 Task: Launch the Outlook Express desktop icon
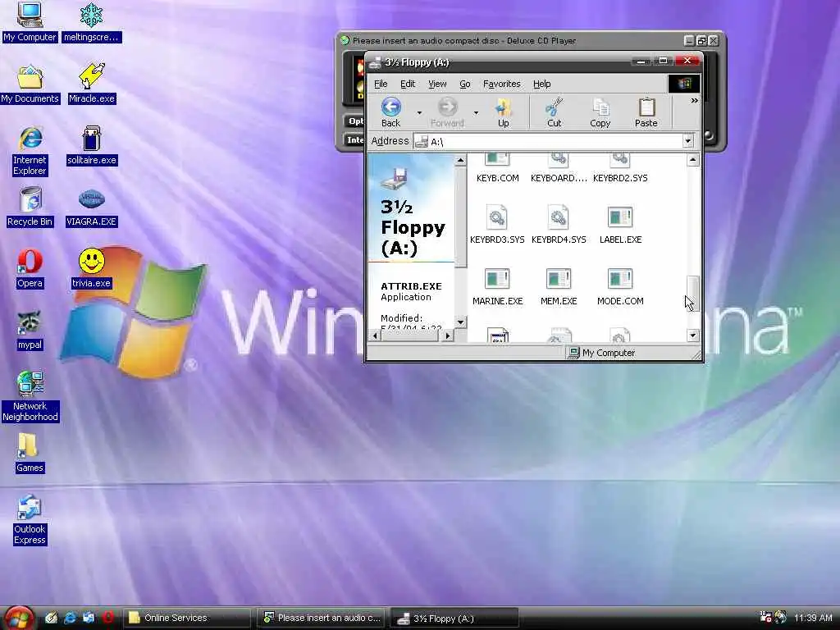point(30,519)
